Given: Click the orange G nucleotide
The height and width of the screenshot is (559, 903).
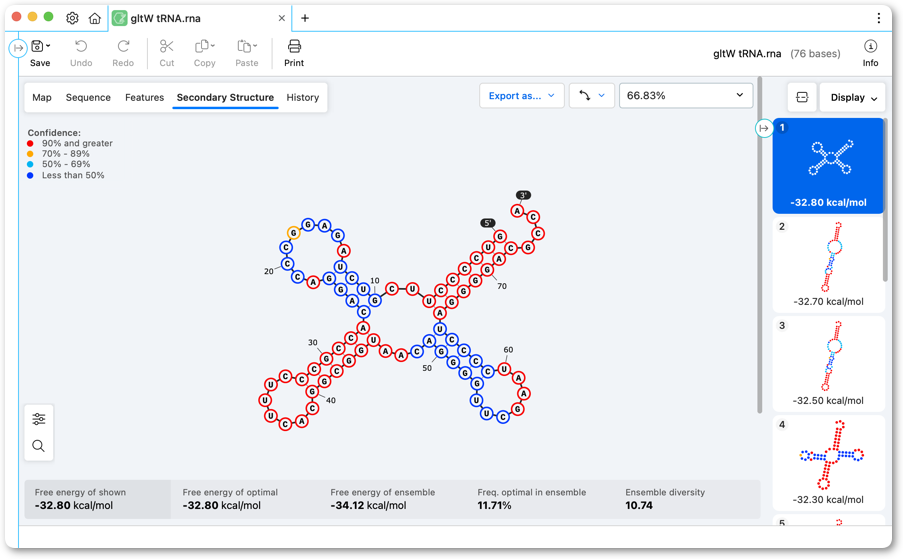Looking at the screenshot, I should pyautogui.click(x=294, y=233).
